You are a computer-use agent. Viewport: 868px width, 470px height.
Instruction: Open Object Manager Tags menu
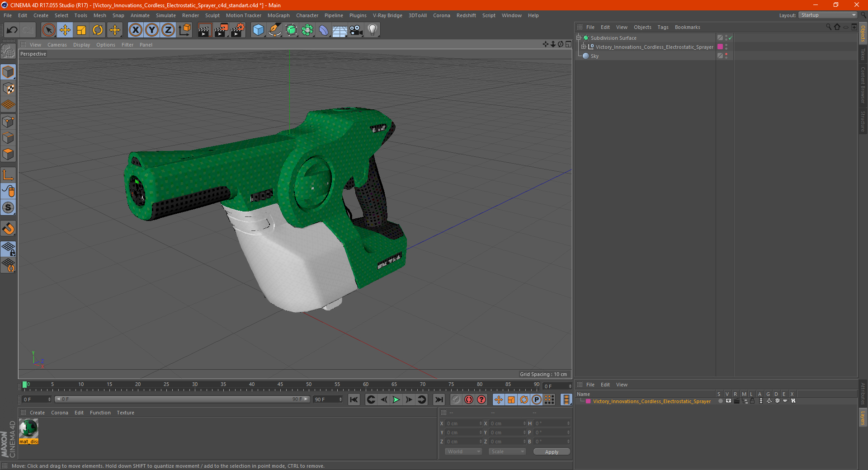point(663,27)
